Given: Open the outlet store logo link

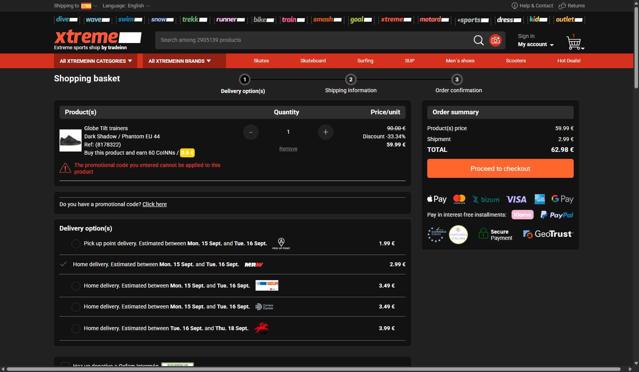Looking at the screenshot, I should (569, 19).
